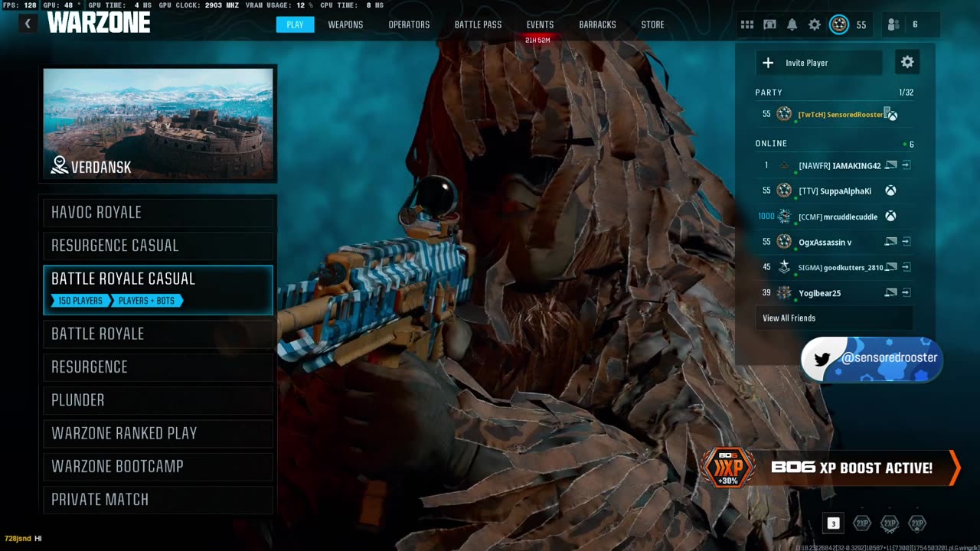Click the Xbox icon beside SuppaAlphaKi
The height and width of the screenshot is (551, 980).
click(x=890, y=191)
